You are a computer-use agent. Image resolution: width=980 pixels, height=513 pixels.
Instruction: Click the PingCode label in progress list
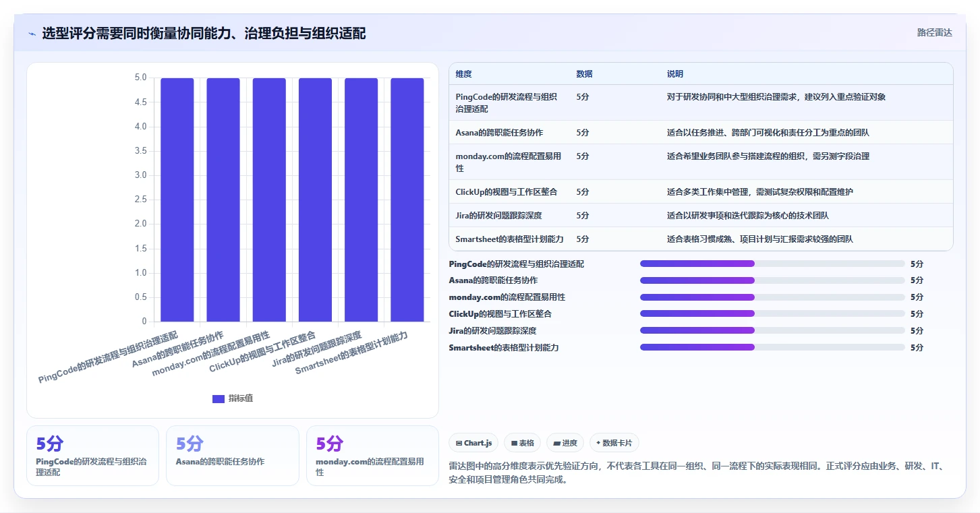[517, 264]
